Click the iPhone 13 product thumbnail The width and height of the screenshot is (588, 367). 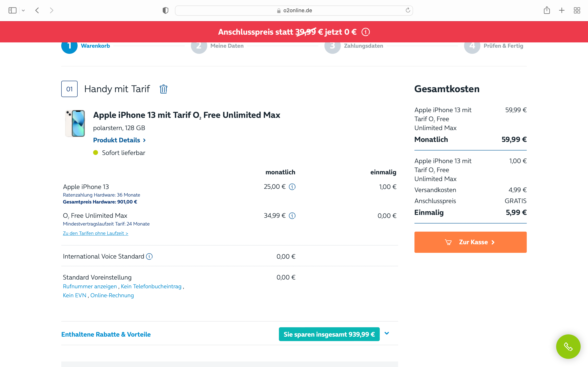[x=76, y=123]
